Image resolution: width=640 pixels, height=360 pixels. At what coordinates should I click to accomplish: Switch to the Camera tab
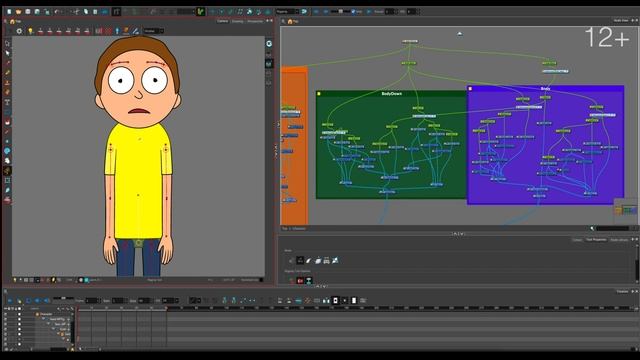pos(222,21)
